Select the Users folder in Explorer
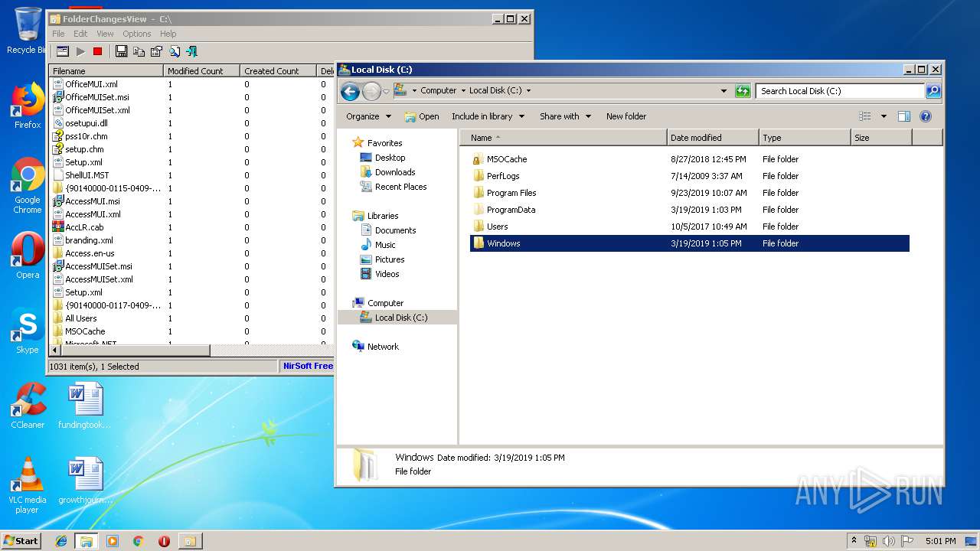This screenshot has width=980, height=551. pos(689,227)
